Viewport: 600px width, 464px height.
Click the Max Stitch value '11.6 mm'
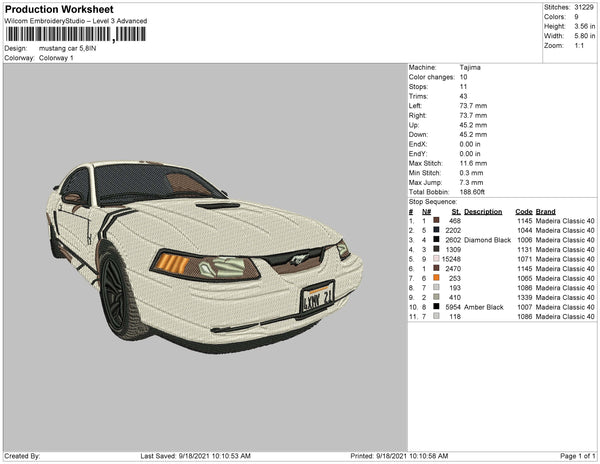[x=473, y=163]
